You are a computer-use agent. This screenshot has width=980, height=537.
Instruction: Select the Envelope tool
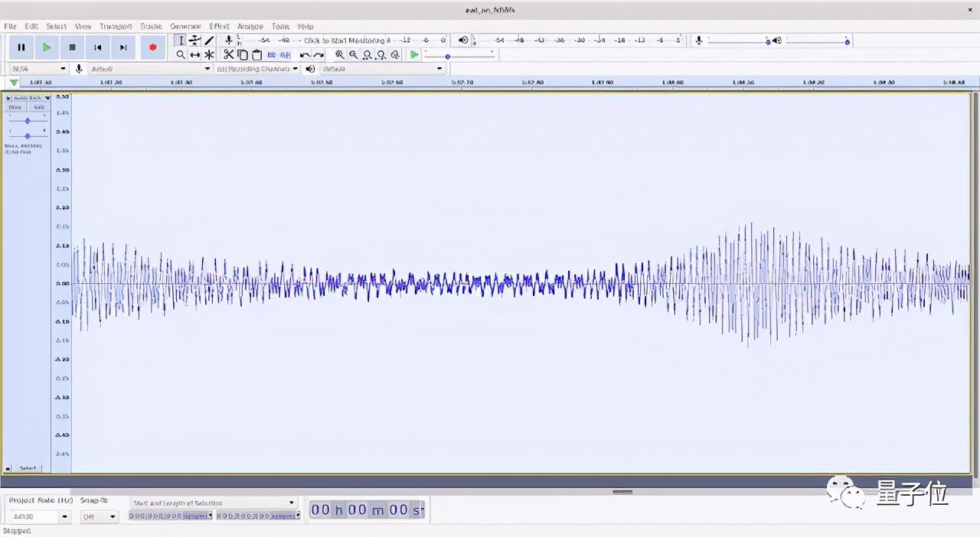[x=195, y=41]
